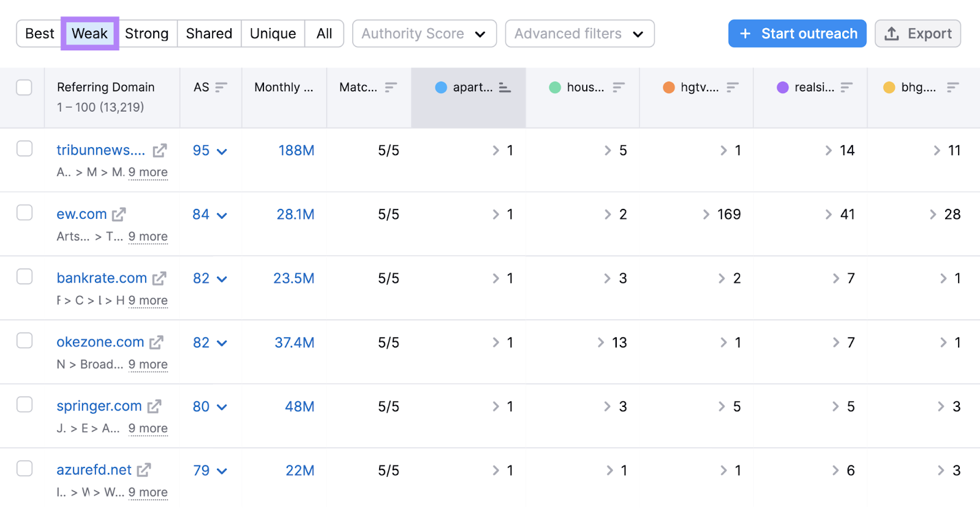Open external link icon next to azurefd.net
This screenshot has width=980, height=508.
pos(144,470)
